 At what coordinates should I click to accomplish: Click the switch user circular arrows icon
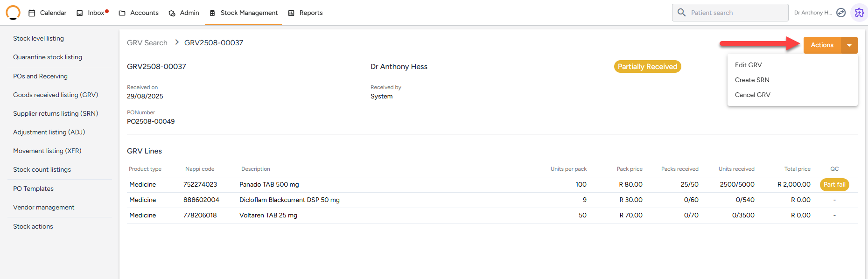(x=841, y=13)
